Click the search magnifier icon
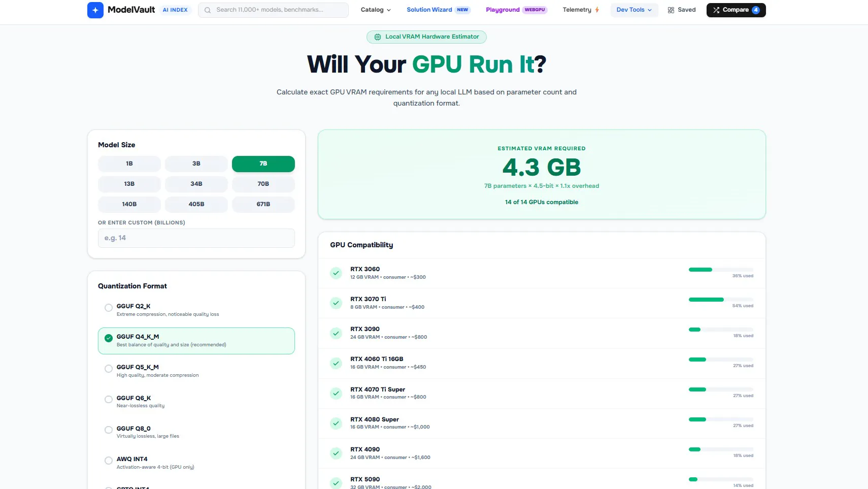 pyautogui.click(x=208, y=10)
